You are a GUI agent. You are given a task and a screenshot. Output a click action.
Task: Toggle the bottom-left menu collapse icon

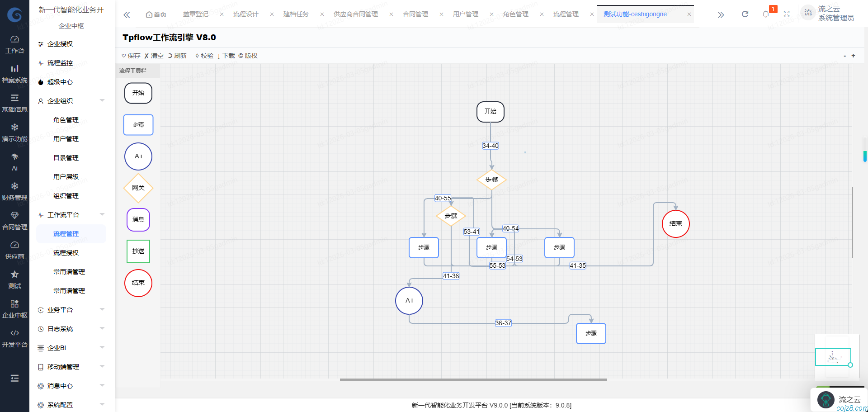pos(14,378)
